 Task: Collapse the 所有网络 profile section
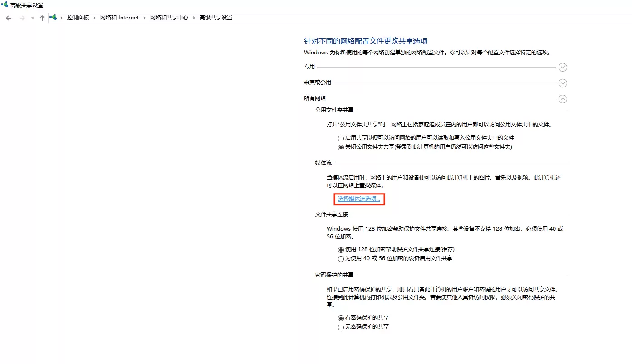point(563,99)
